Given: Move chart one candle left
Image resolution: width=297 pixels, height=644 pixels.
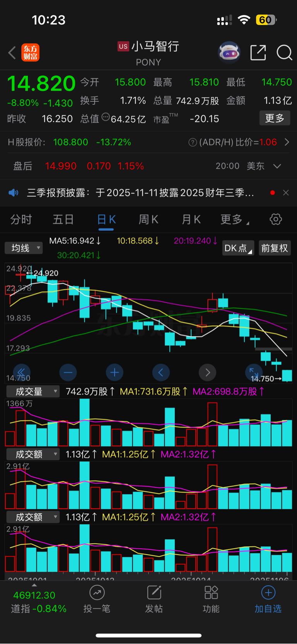Looking at the screenshot, I should [161, 373].
